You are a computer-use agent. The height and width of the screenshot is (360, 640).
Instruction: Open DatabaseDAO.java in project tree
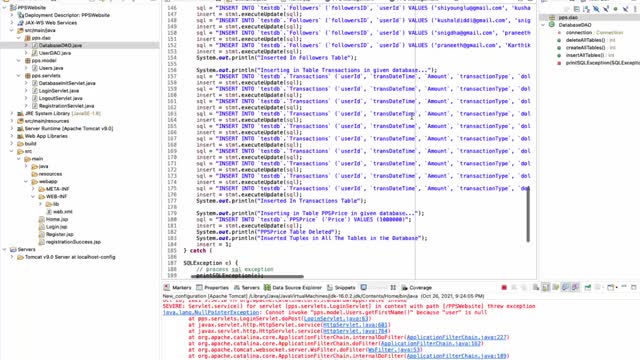(60, 45)
